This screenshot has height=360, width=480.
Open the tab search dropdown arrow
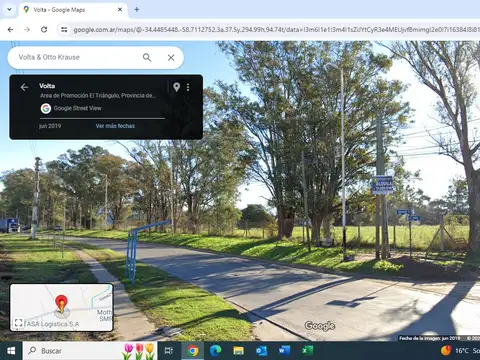coord(9,9)
